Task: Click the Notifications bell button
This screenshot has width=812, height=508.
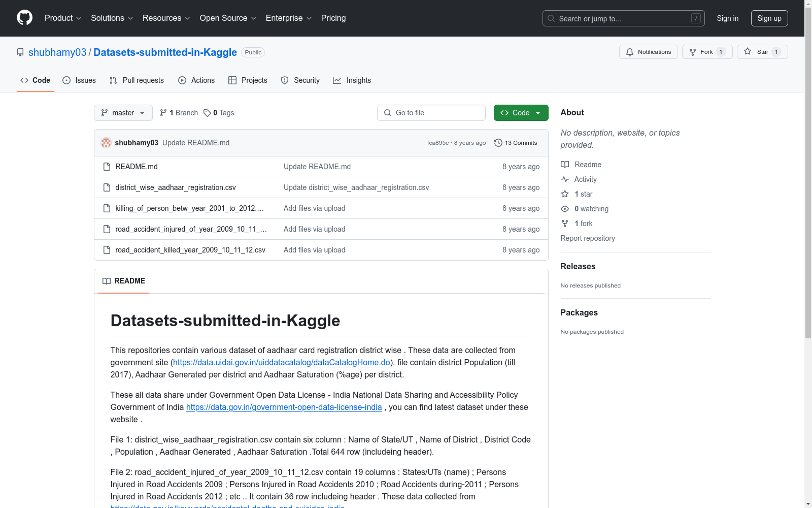Action: point(649,52)
